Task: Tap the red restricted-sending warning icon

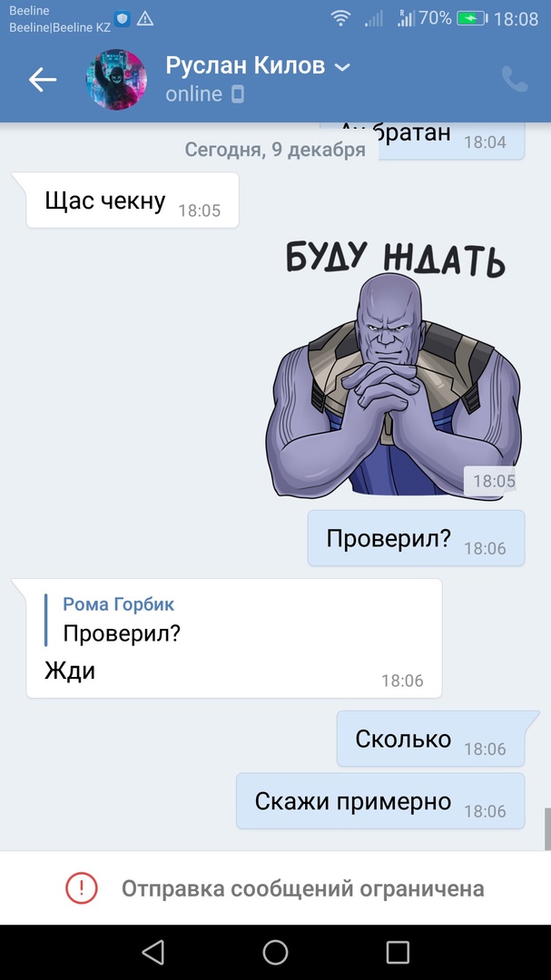Action: click(x=82, y=887)
